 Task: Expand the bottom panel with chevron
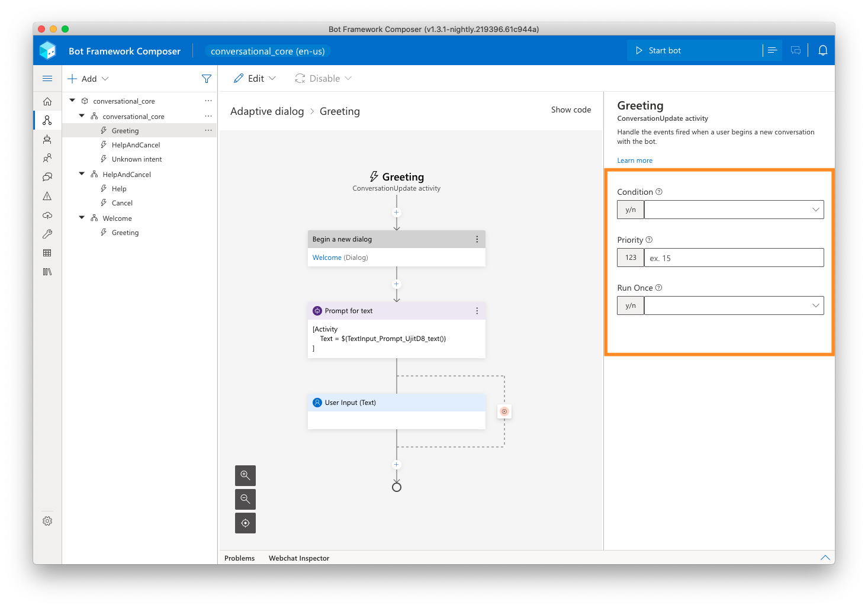pyautogui.click(x=825, y=558)
